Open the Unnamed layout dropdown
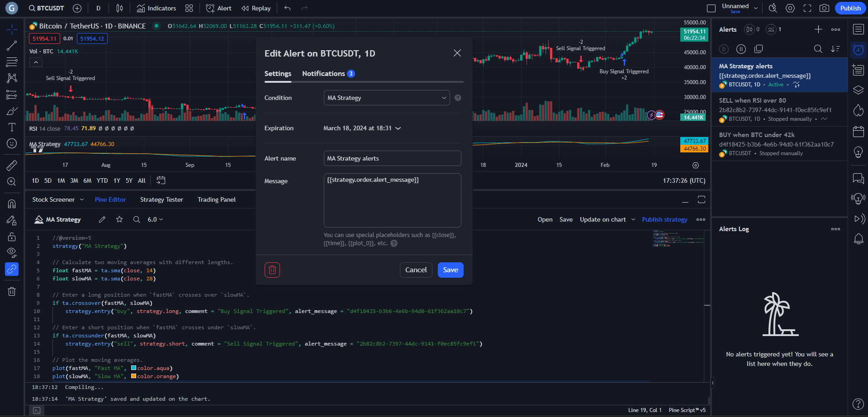Screen dimensions: 868x417 [756, 8]
